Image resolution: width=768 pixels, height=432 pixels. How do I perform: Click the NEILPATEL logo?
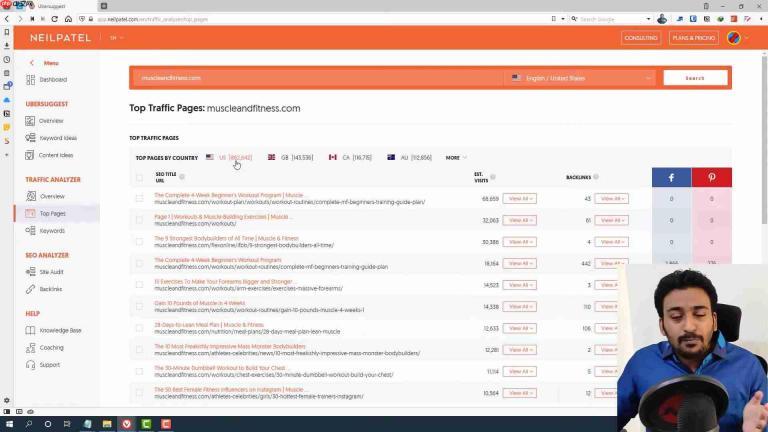60,38
